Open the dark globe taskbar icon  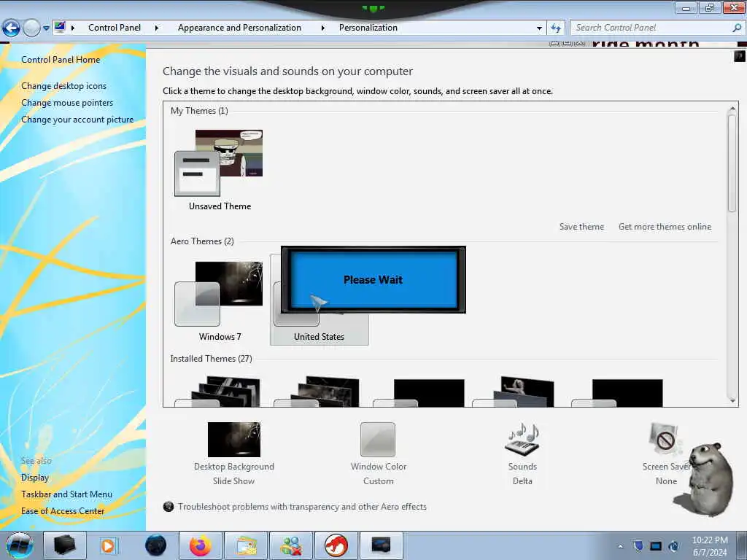155,545
